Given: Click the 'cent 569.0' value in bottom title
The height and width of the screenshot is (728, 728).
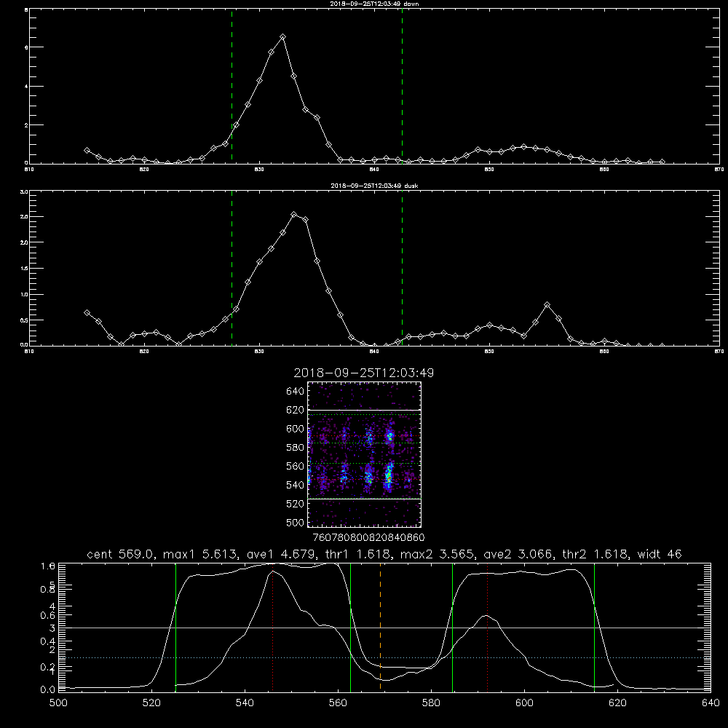Looking at the screenshot, I should [x=120, y=554].
